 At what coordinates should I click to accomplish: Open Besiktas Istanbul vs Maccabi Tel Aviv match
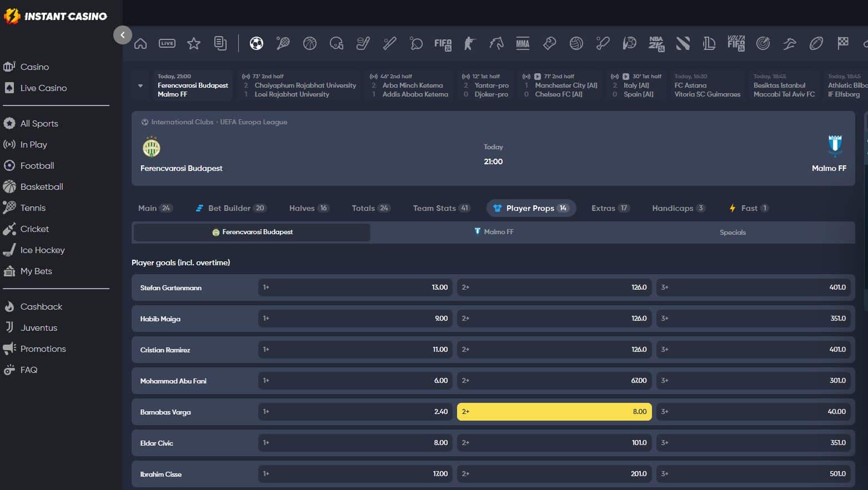pos(784,85)
